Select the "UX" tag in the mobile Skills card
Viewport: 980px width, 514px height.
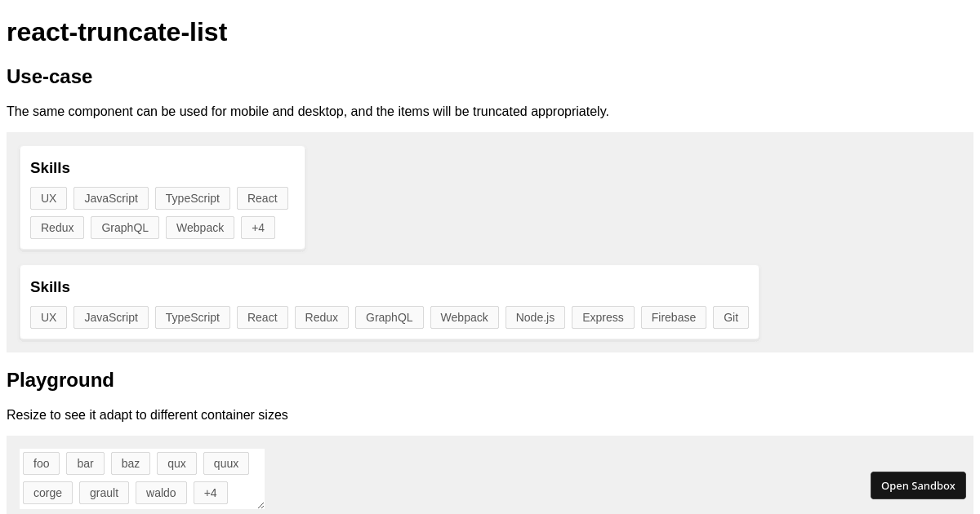48,198
